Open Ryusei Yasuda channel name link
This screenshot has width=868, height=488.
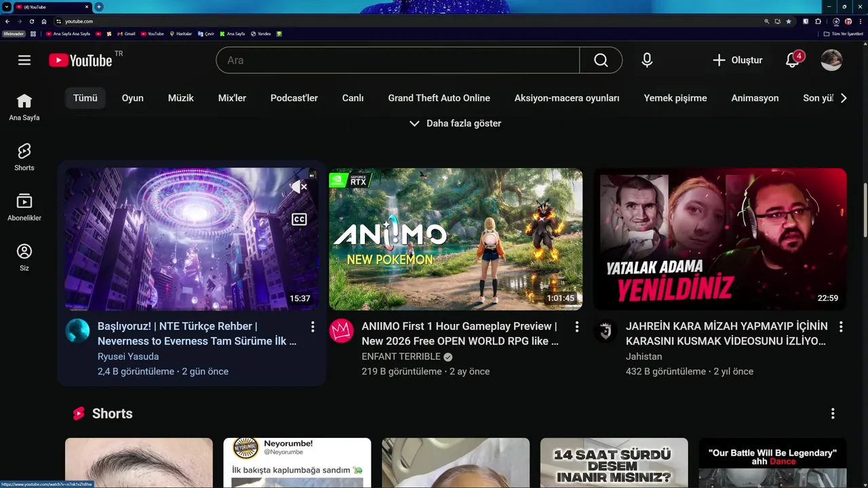click(128, 357)
